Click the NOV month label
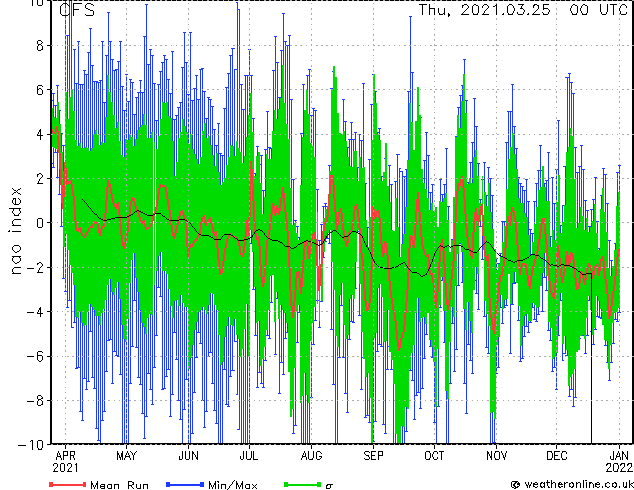Image resolution: width=634 pixels, height=490 pixels. point(496,456)
